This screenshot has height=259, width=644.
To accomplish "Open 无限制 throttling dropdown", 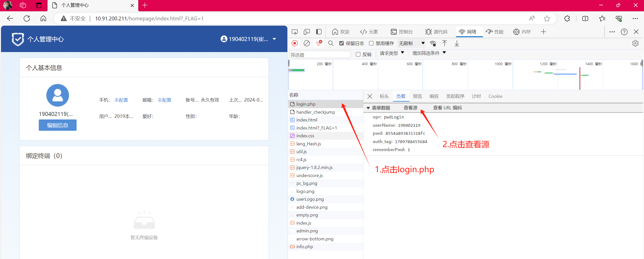I will (x=411, y=43).
